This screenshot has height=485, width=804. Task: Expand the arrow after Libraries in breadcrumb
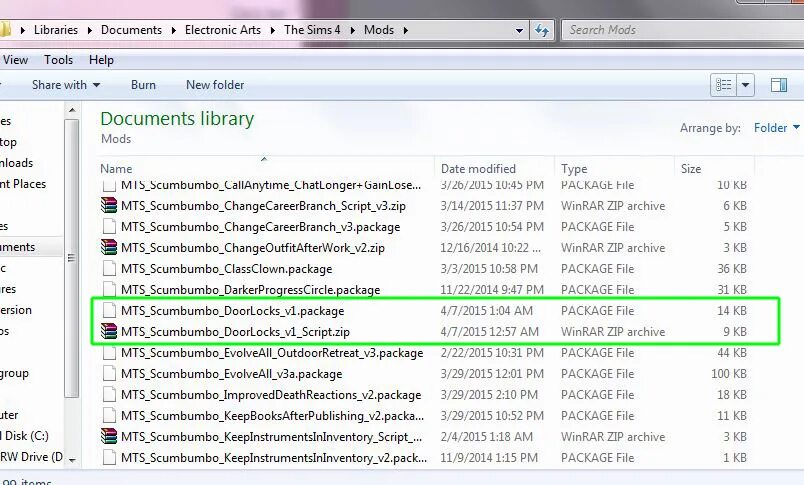[90, 30]
